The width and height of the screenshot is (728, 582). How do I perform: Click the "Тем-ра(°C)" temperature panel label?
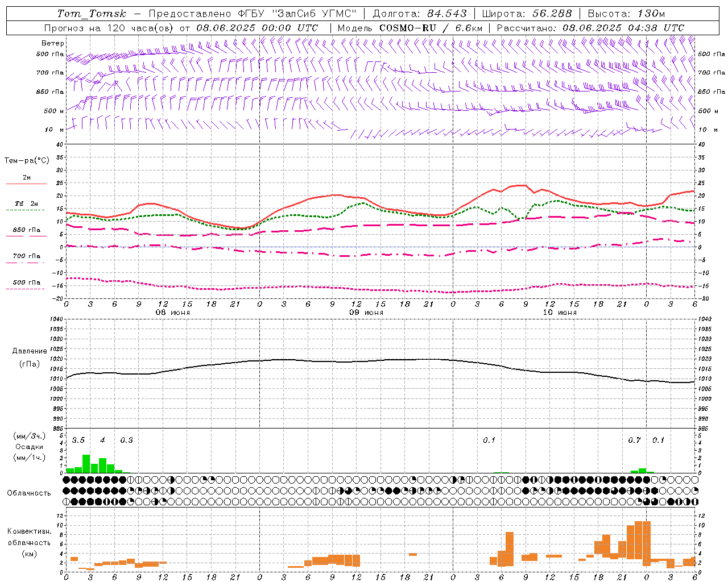[x=27, y=161]
